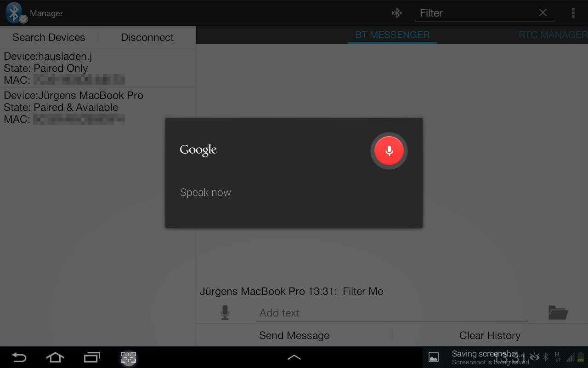The height and width of the screenshot is (368, 588).
Task: Tap the screenshot capture icon in navigation bar
Action: point(129,358)
